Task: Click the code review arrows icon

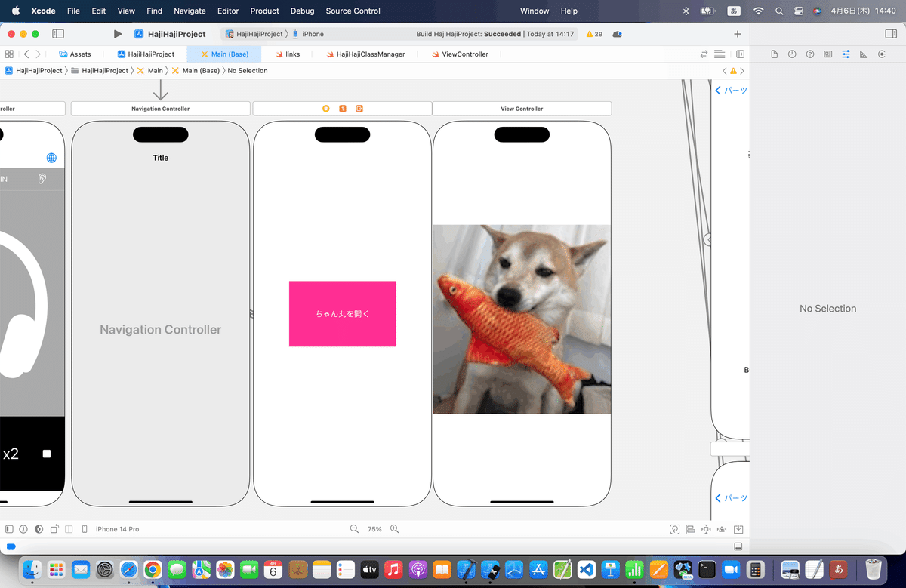Action: click(704, 54)
